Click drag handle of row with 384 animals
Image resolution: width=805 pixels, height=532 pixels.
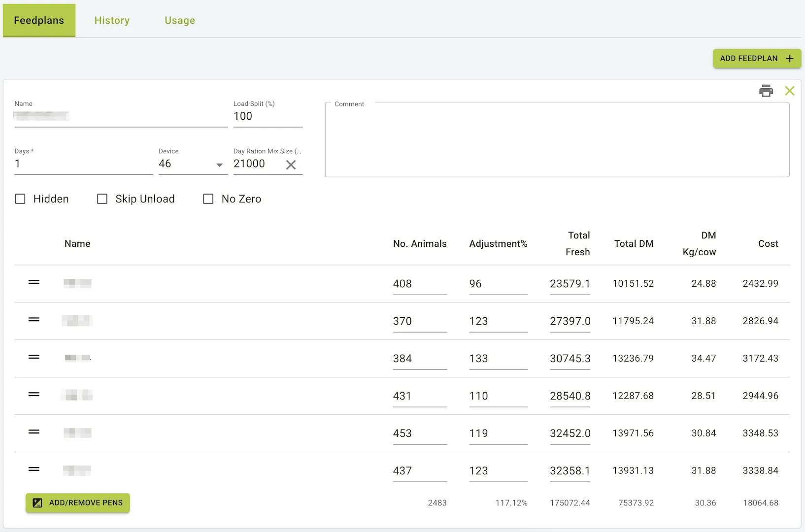34,357
